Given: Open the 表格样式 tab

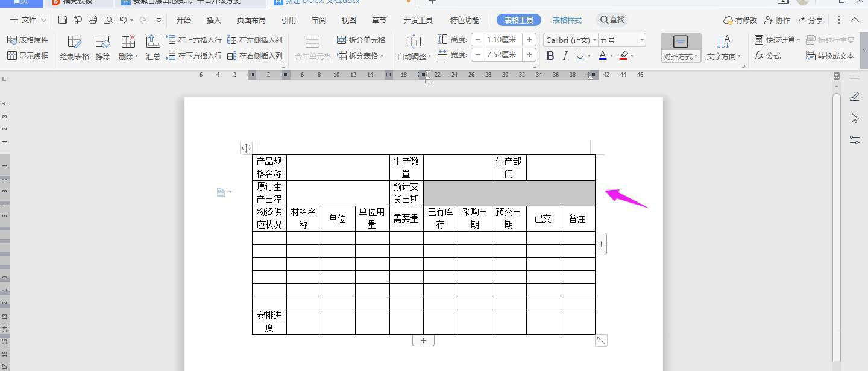Looking at the screenshot, I should [567, 20].
